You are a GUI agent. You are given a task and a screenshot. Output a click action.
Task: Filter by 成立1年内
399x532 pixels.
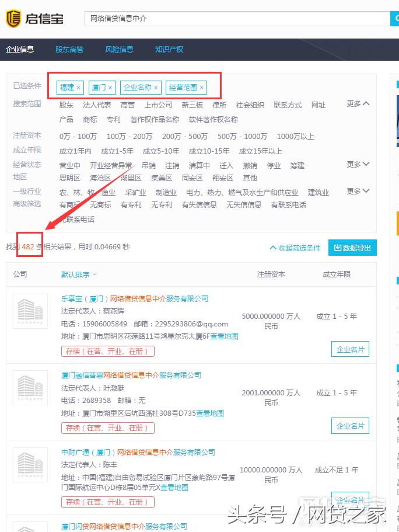coord(75,151)
